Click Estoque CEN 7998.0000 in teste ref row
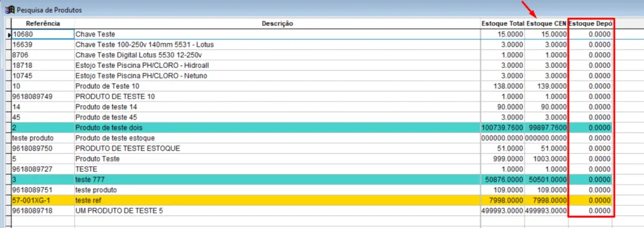The image size is (644, 228). (550, 200)
